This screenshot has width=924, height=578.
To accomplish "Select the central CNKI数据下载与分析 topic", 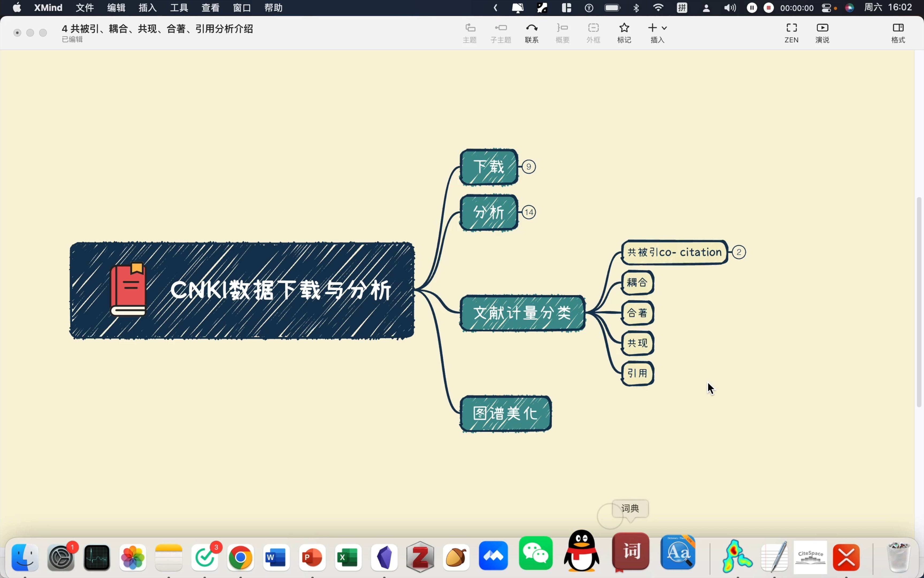I will click(x=242, y=291).
